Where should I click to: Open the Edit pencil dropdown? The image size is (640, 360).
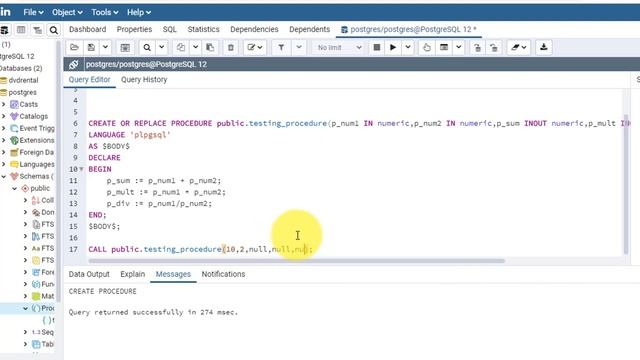pos(255,47)
